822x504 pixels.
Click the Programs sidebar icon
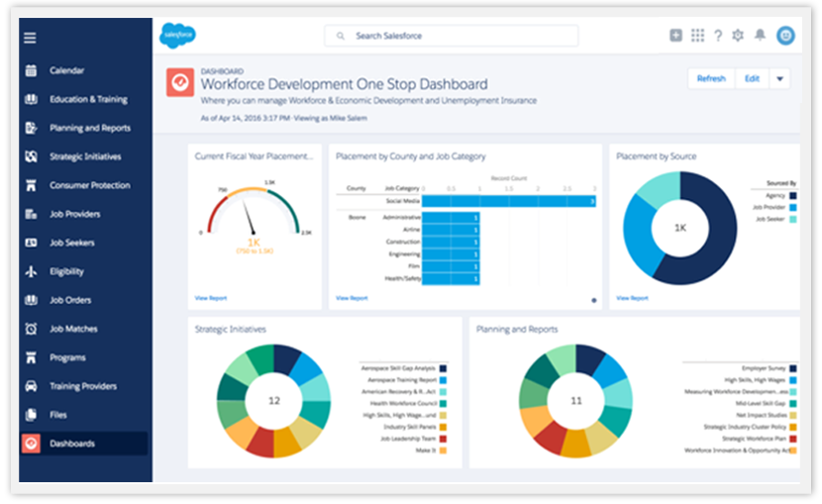coord(31,357)
